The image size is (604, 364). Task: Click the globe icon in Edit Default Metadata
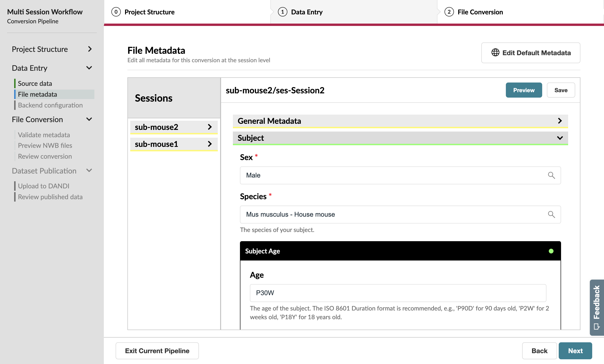tap(495, 53)
